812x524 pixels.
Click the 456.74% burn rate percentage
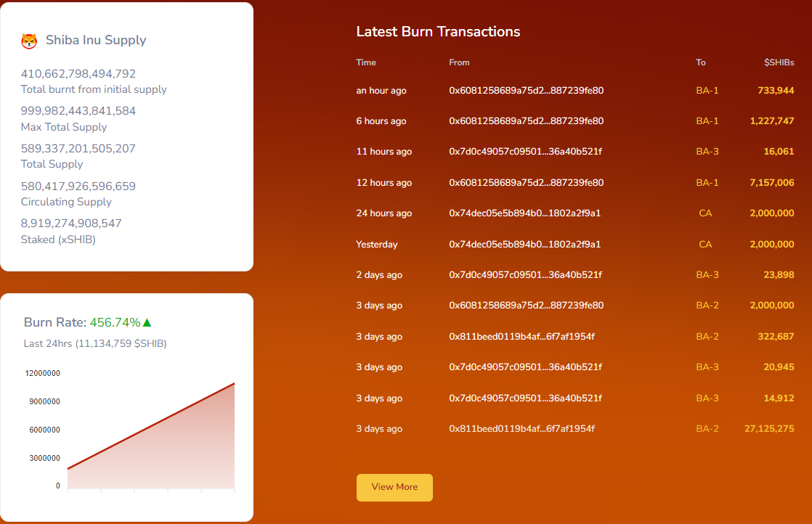[x=115, y=322]
